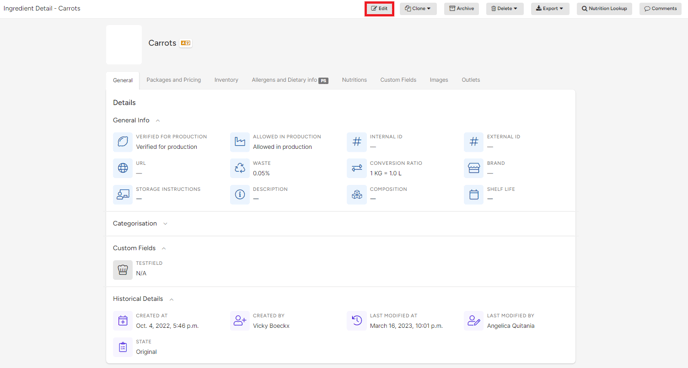Screen dimensions: 688x368
Task: Click the Created At calendar icon
Action: pyautogui.click(x=123, y=321)
